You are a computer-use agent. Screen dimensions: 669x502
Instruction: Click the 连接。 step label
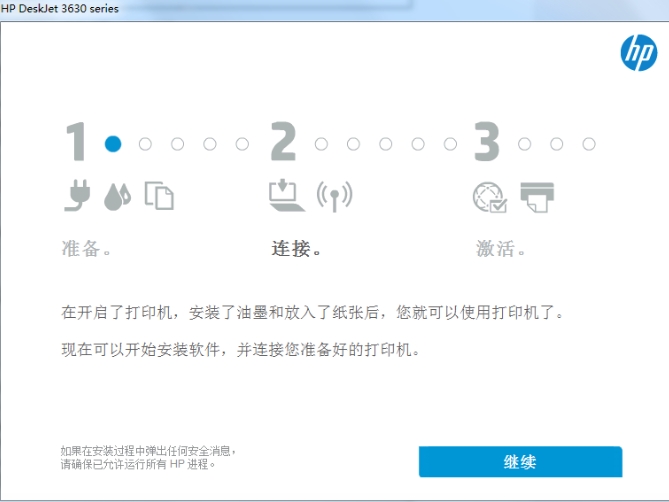(296, 249)
